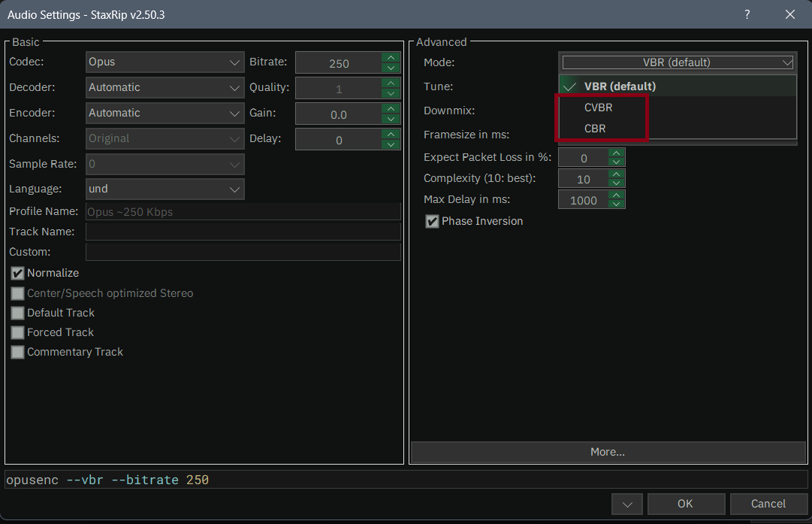Viewport: 812px width, 524px height.
Task: Click into the Delay value field
Action: pos(339,140)
